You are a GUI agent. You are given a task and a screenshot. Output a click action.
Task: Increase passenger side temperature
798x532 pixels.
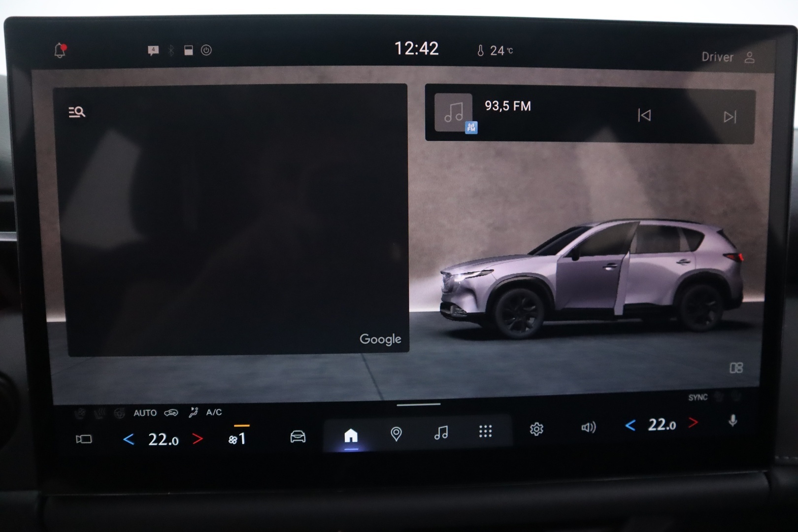693,423
